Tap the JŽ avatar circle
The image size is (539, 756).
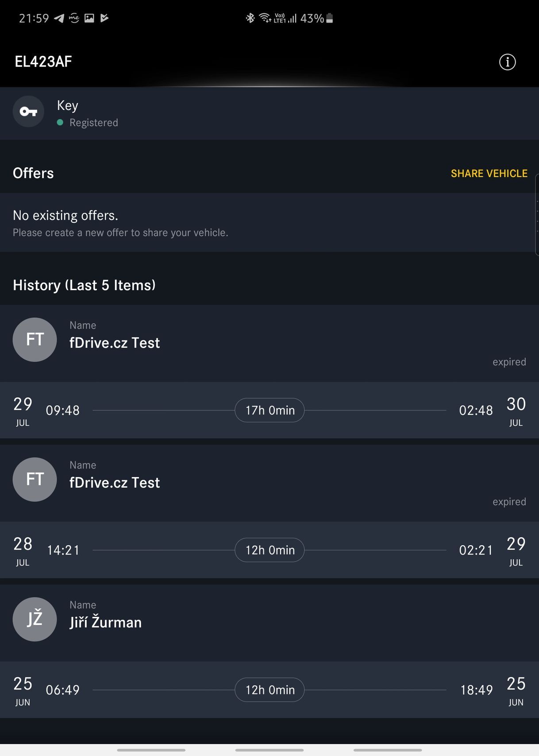[35, 619]
